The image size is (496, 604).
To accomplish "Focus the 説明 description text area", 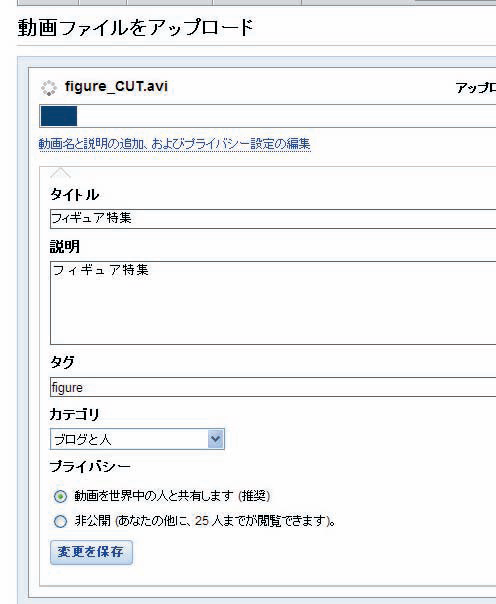I will point(273,303).
